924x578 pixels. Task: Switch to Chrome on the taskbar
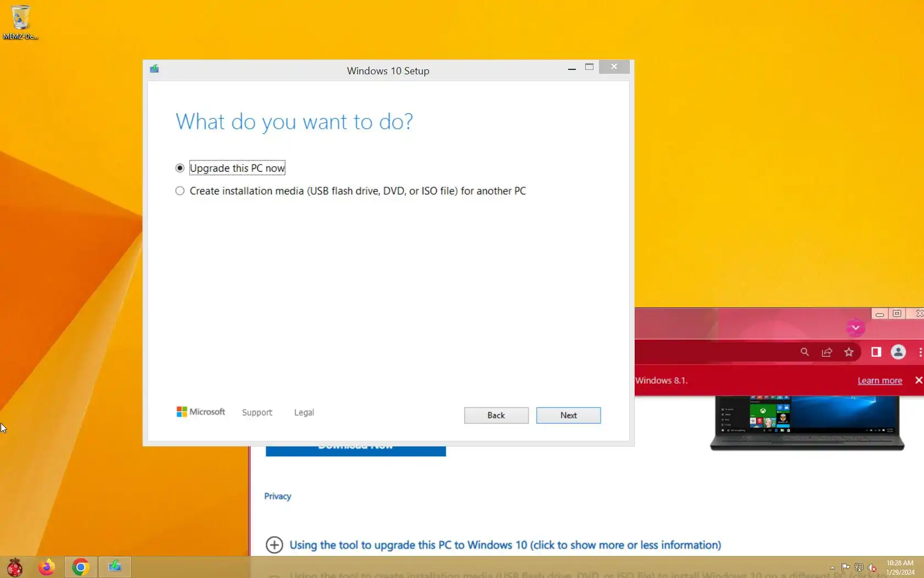[x=81, y=567]
